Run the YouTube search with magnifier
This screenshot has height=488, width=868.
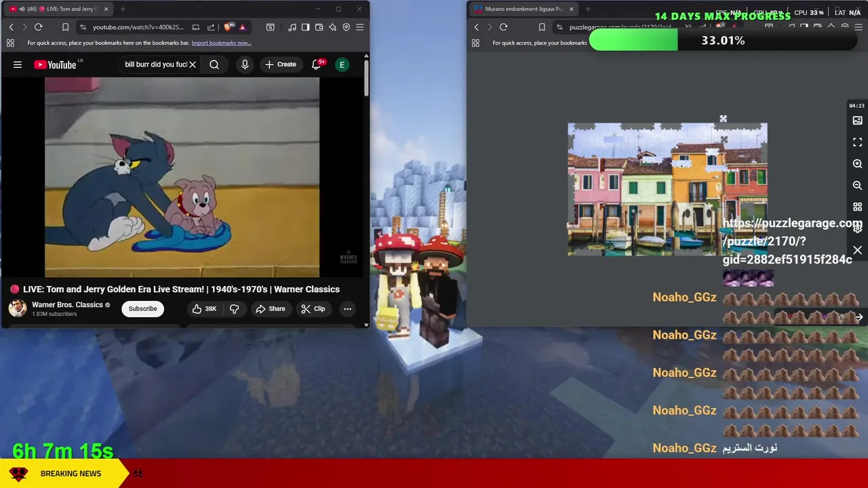(x=214, y=64)
